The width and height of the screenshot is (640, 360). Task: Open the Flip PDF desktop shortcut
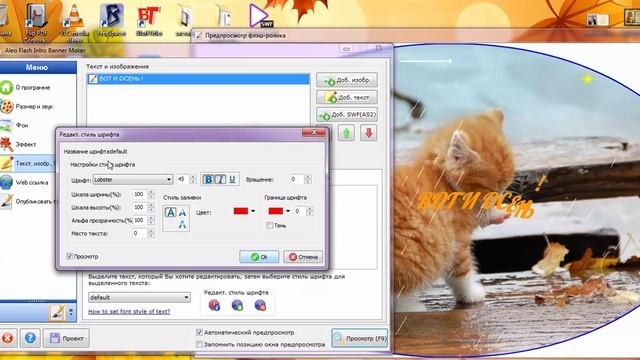pos(36,22)
